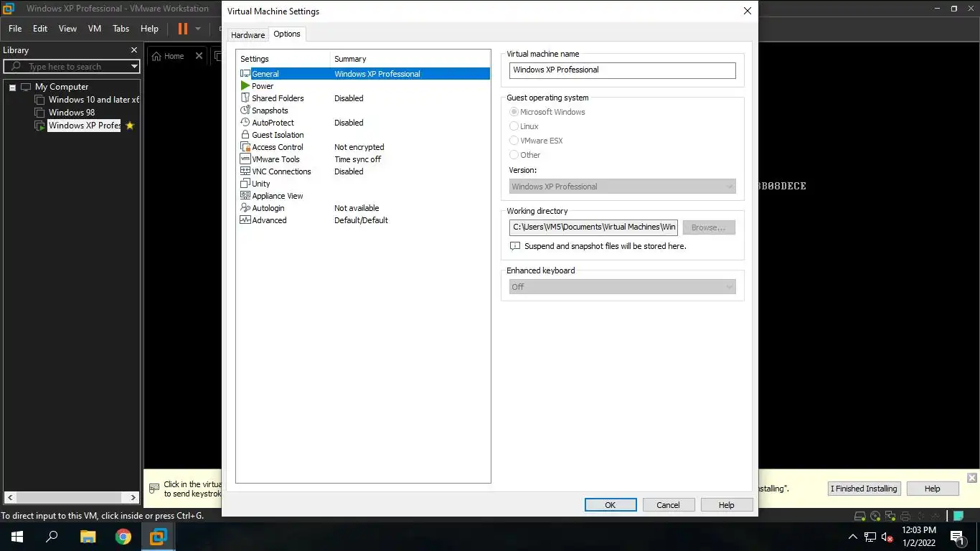Click the Autologin icon

coord(245,208)
